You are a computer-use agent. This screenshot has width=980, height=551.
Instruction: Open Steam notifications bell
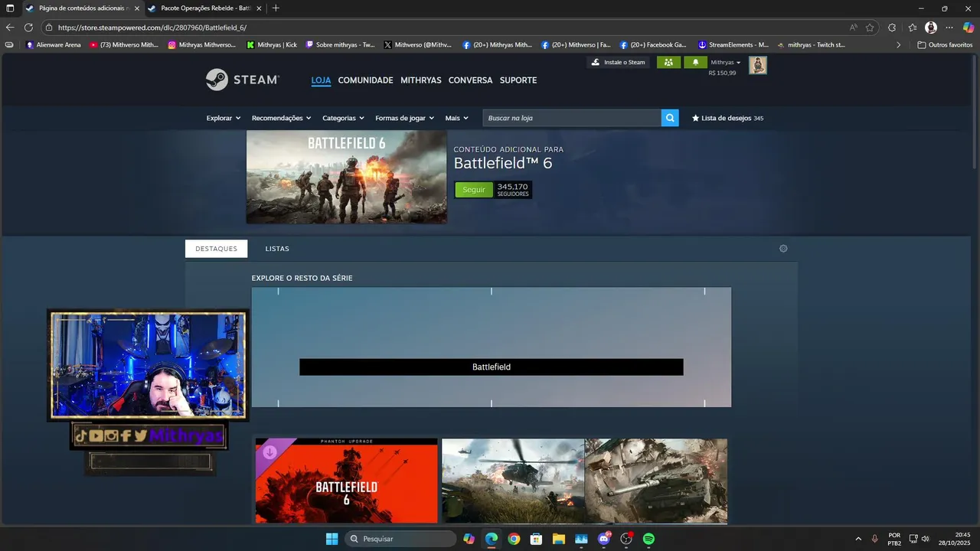(x=695, y=62)
